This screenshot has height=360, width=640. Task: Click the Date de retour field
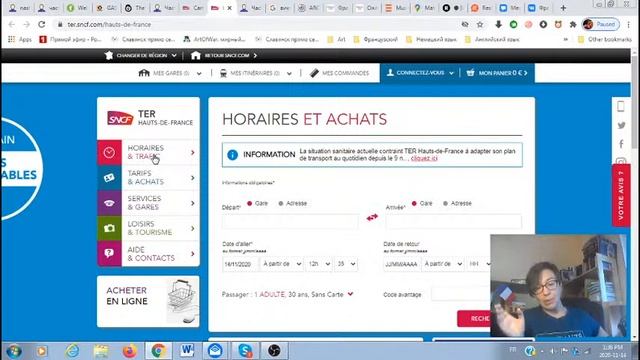(401, 264)
